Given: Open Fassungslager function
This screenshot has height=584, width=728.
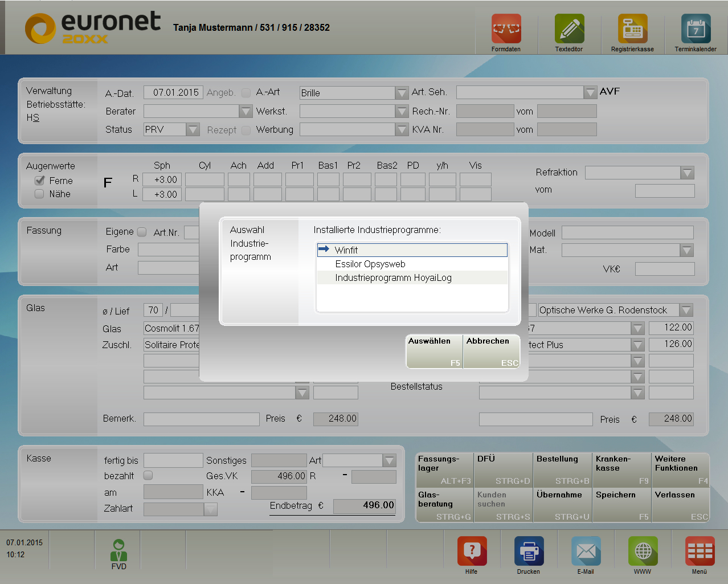Looking at the screenshot, I should [445, 470].
